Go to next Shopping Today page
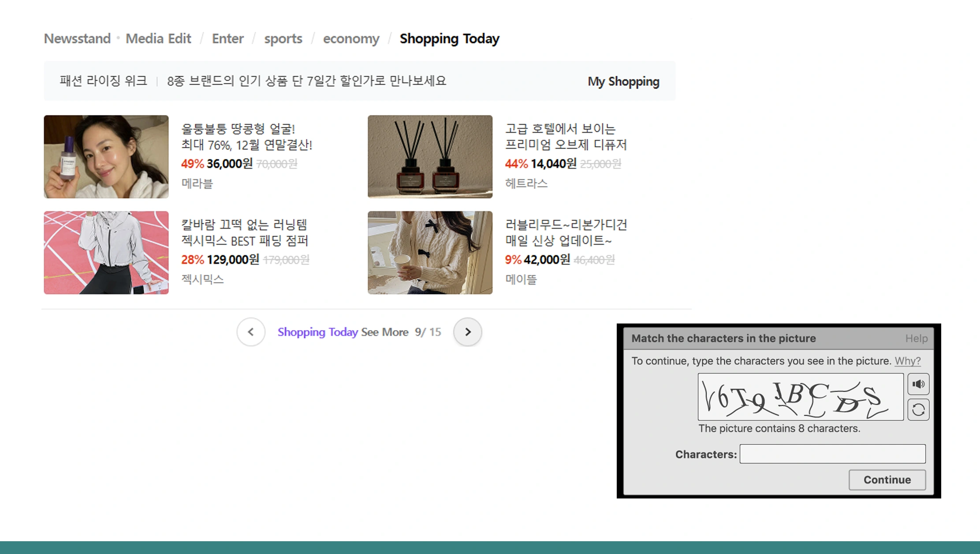980x554 pixels. 467,332
